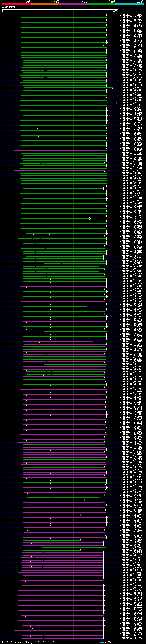Click the cyan ~100% color legend segment
146x644 pixels.
tap(130, 4)
